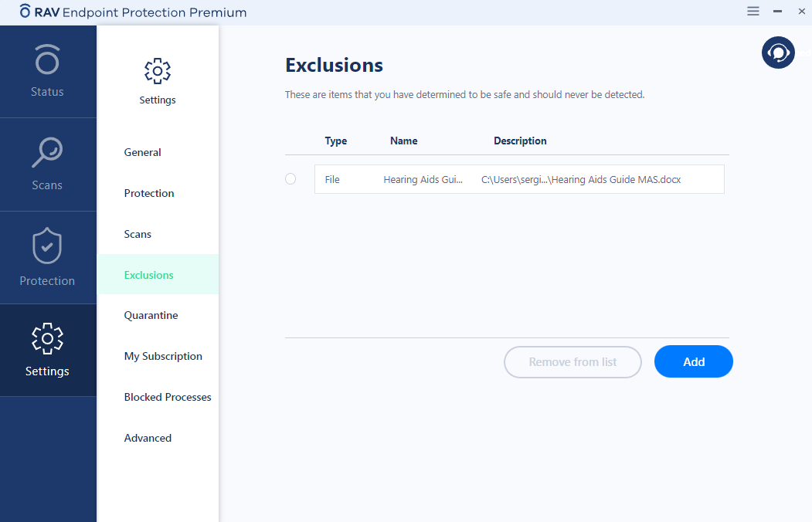Open the Scans magnifier icon in sidebar
Viewport: 812px width, 522px height.
47,153
